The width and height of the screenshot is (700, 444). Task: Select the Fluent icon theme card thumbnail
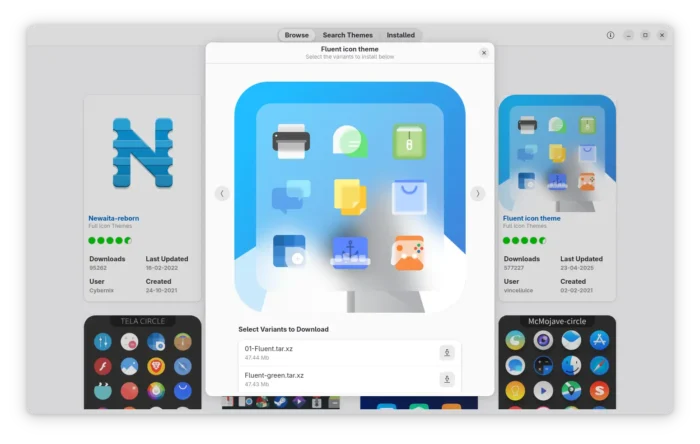click(x=557, y=153)
